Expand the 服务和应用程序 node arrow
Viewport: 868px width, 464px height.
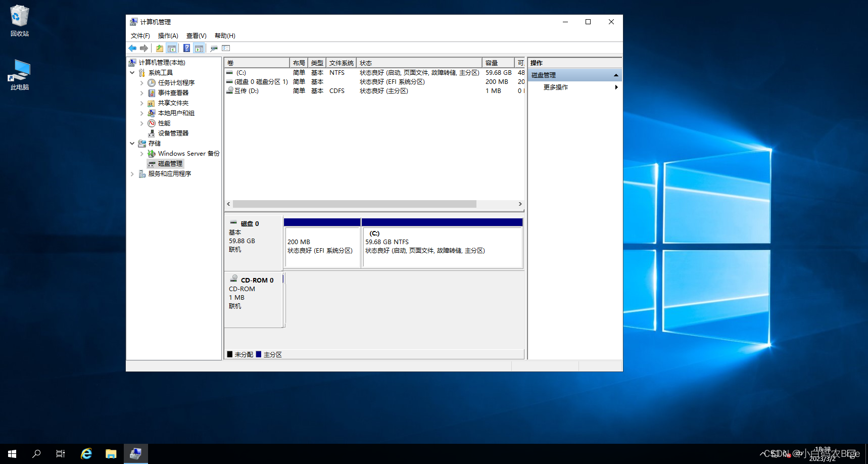[x=132, y=174]
